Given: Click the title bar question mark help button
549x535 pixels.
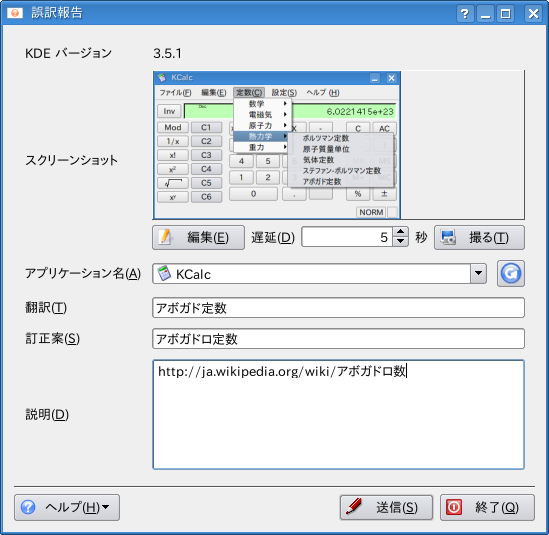Looking at the screenshot, I should (465, 14).
